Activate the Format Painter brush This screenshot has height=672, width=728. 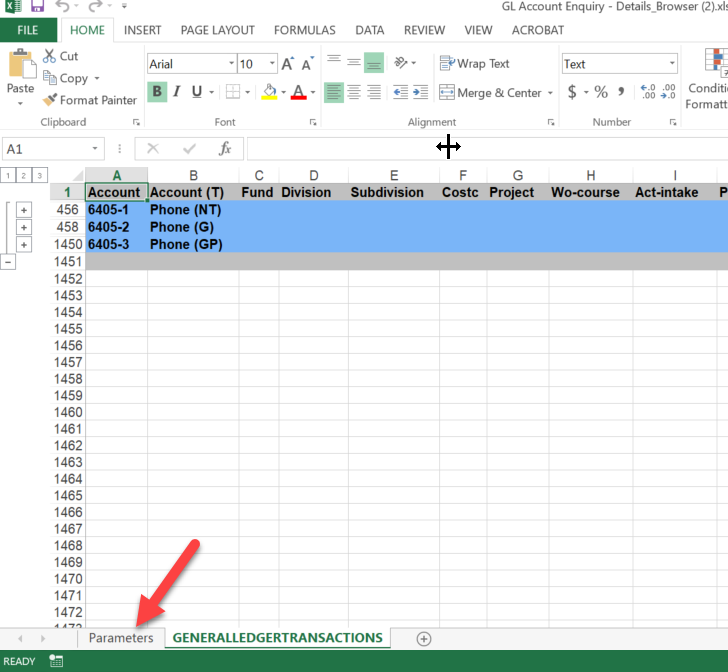[x=50, y=99]
